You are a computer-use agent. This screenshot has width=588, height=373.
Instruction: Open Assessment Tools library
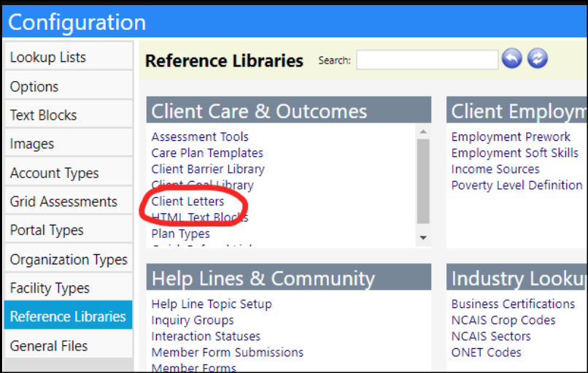(200, 137)
